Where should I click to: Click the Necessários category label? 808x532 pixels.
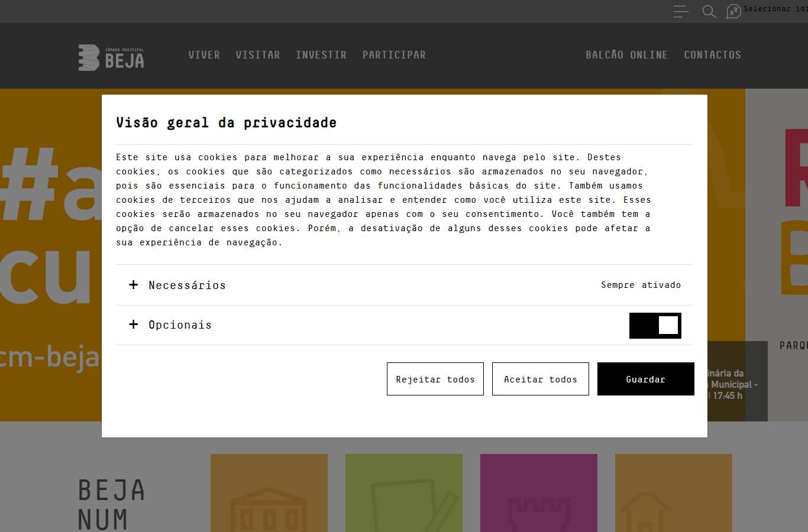[188, 286]
